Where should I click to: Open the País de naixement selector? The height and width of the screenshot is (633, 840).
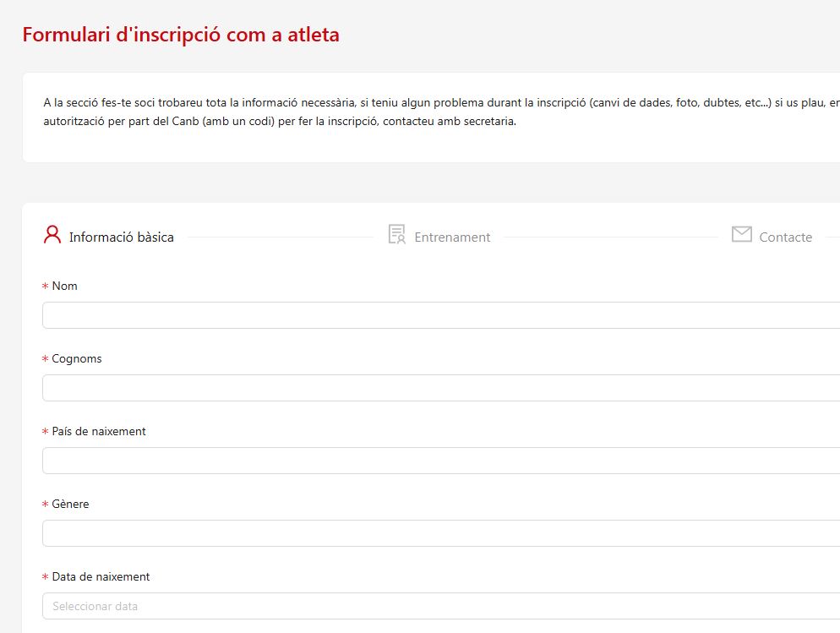439,461
